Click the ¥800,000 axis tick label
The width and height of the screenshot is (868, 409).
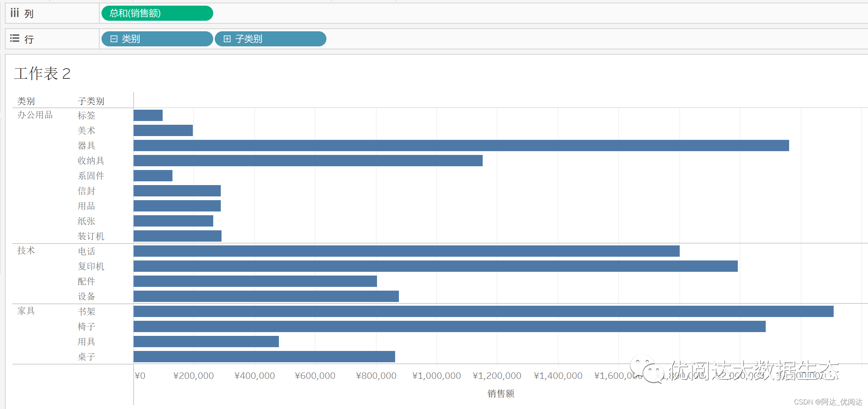[x=376, y=376]
